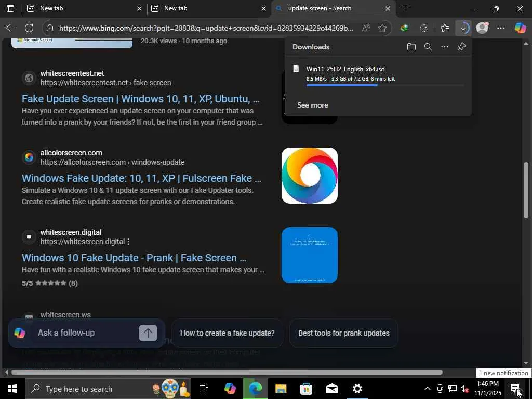The width and height of the screenshot is (532, 399).
Task: Close the second New tab
Action: (x=263, y=8)
